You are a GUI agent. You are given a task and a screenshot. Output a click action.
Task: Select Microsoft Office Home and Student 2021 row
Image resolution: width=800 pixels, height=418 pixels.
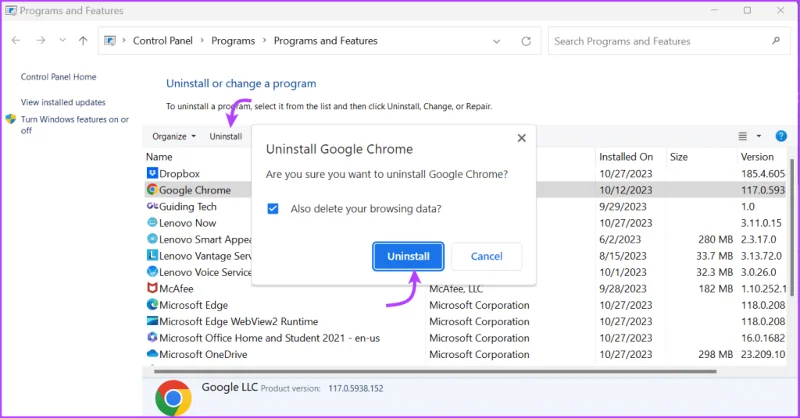point(269,338)
